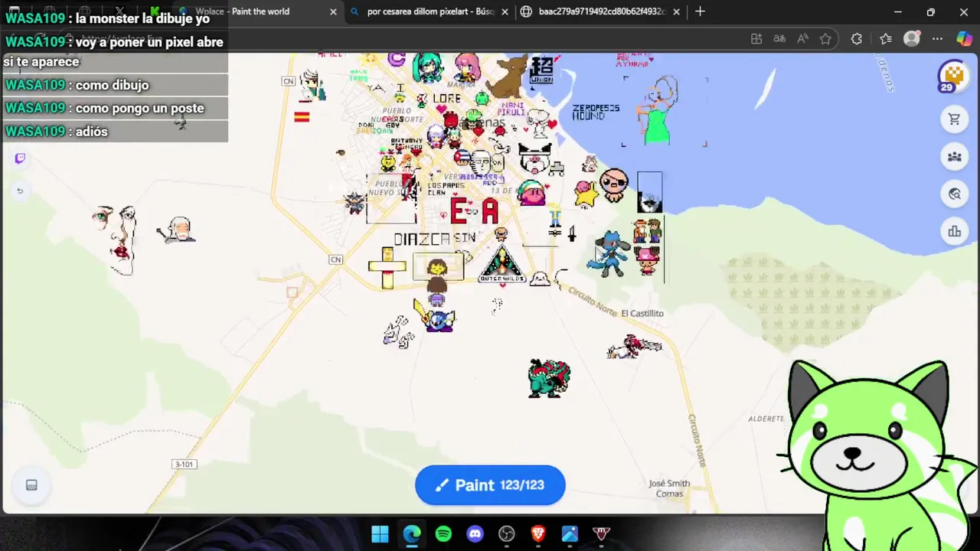Image resolution: width=980 pixels, height=551 pixels.
Task: Click the read aloud icon
Action: click(x=802, y=39)
